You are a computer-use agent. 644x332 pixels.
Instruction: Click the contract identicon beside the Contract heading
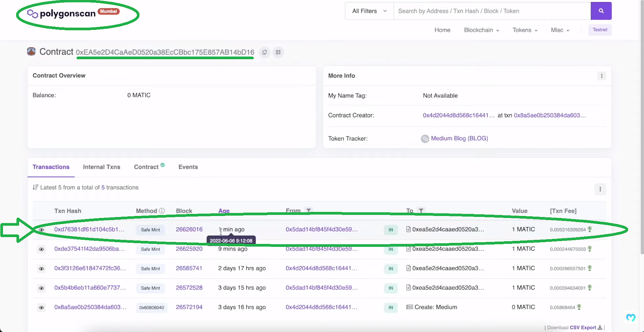[31, 52]
